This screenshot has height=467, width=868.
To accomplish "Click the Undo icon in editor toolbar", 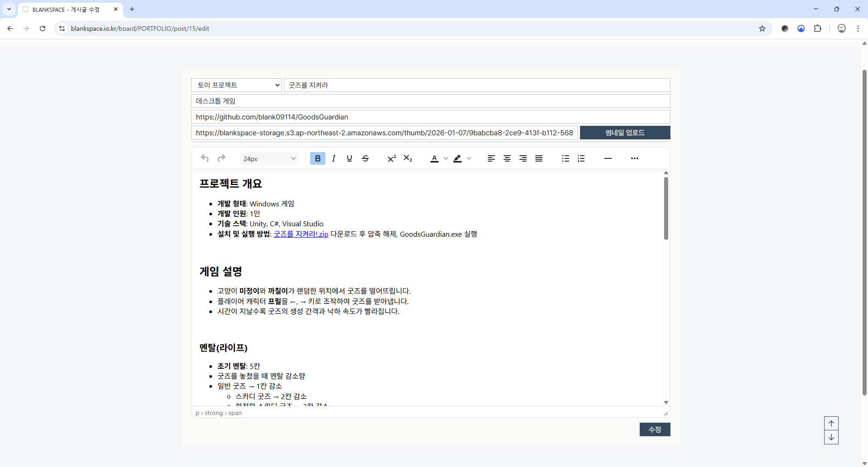I will click(x=205, y=158).
